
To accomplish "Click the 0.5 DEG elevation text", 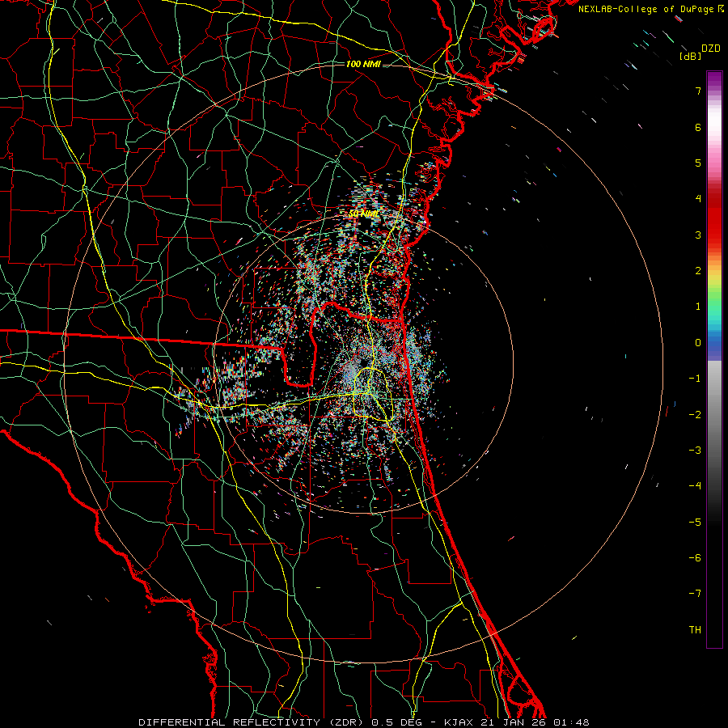I will point(398,722).
